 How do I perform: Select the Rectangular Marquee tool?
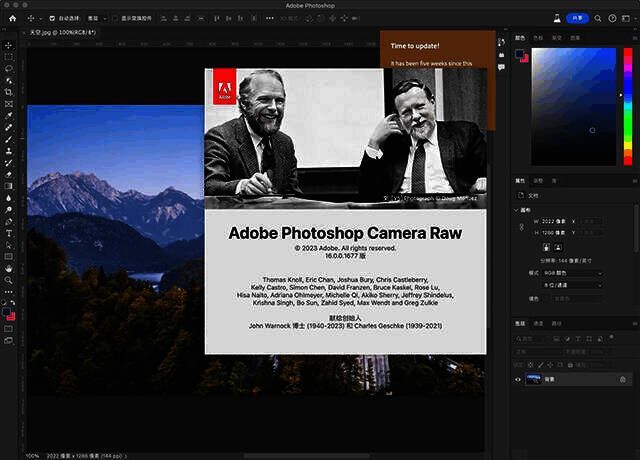coord(9,56)
